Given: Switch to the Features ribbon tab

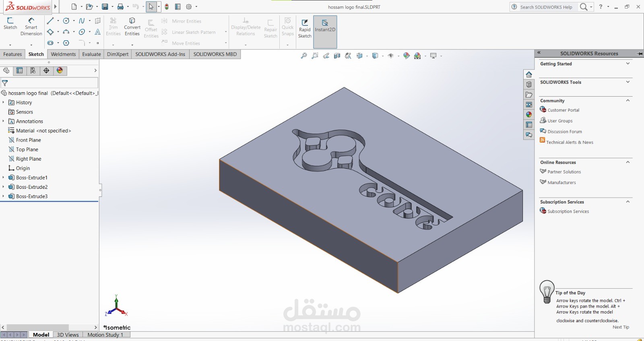Looking at the screenshot, I should (12, 54).
